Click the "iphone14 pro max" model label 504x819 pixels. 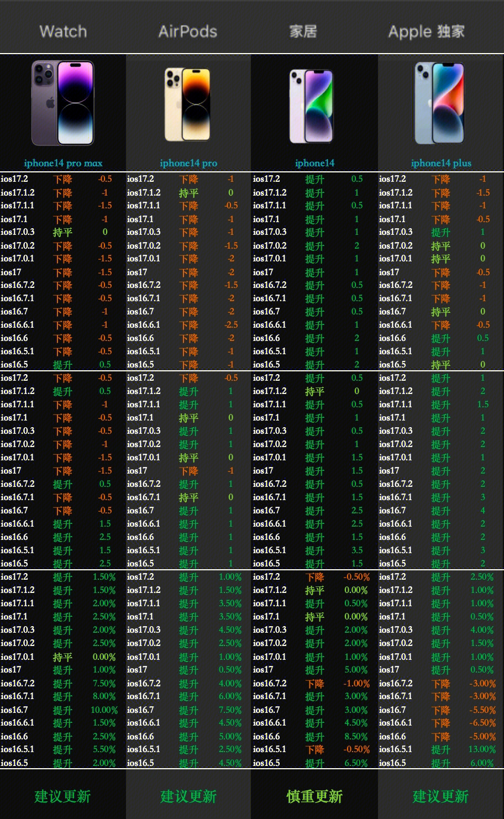[63, 163]
